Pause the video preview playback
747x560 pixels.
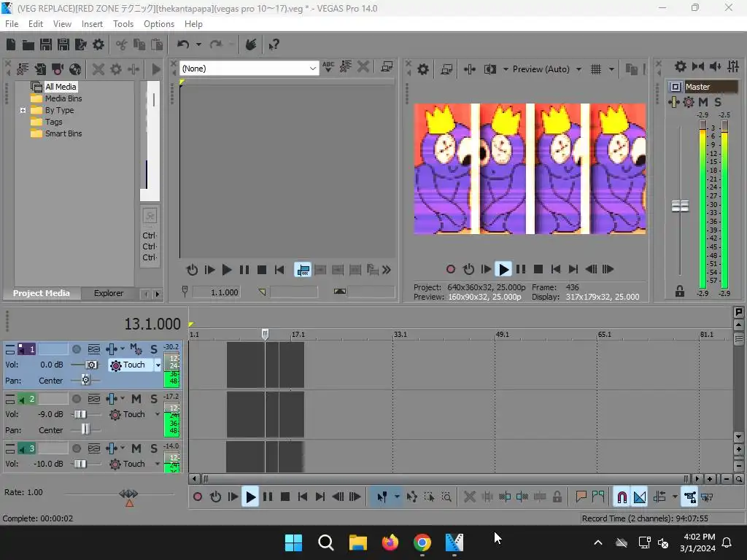(520, 270)
